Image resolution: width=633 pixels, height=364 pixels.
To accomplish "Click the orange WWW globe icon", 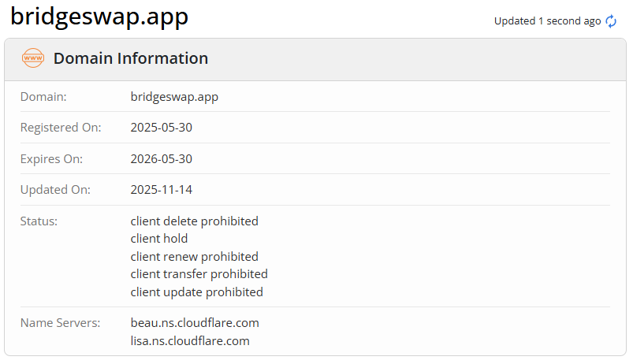I will pyautogui.click(x=33, y=58).
